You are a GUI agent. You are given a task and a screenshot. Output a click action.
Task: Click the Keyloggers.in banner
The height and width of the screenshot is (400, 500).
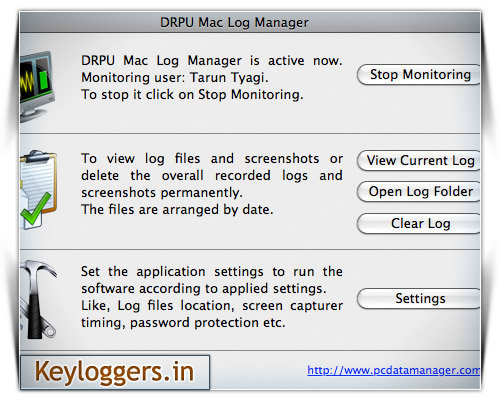click(115, 372)
